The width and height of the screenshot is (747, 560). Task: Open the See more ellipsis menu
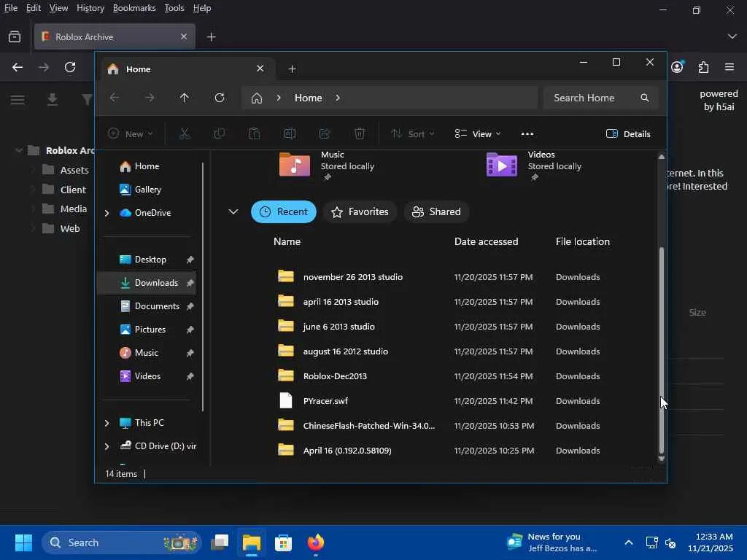[527, 134]
